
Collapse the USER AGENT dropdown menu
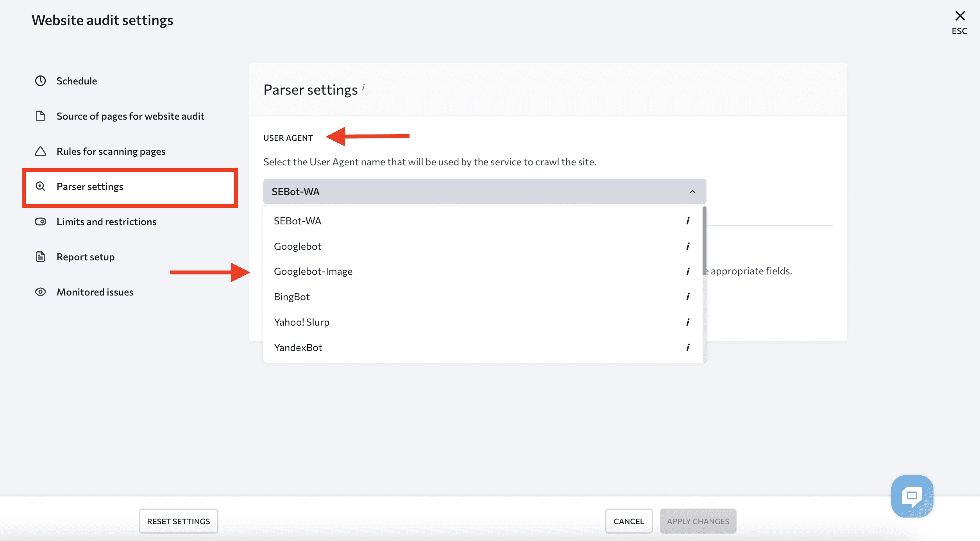pyautogui.click(x=693, y=192)
